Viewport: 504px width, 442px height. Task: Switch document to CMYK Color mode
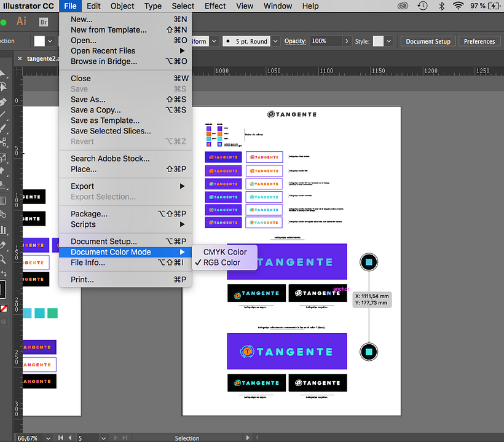click(225, 252)
